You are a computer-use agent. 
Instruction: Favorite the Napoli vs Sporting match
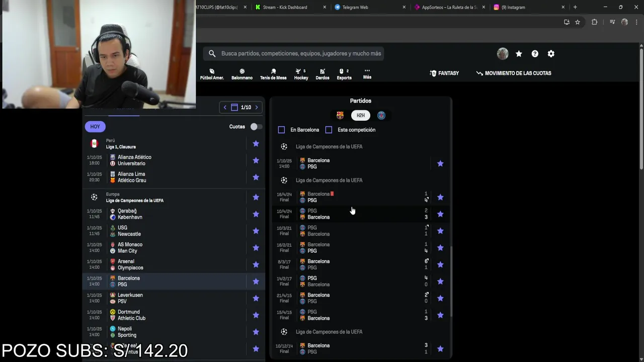click(256, 332)
